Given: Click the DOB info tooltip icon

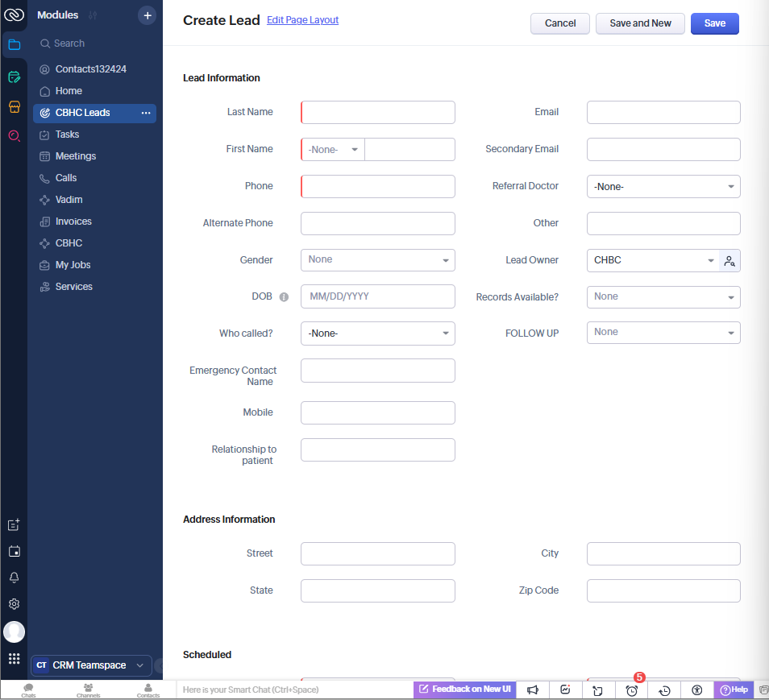Looking at the screenshot, I should (284, 297).
